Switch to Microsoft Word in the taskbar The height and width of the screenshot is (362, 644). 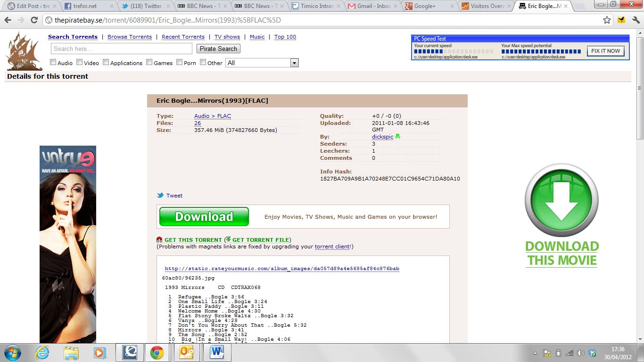coord(217,353)
